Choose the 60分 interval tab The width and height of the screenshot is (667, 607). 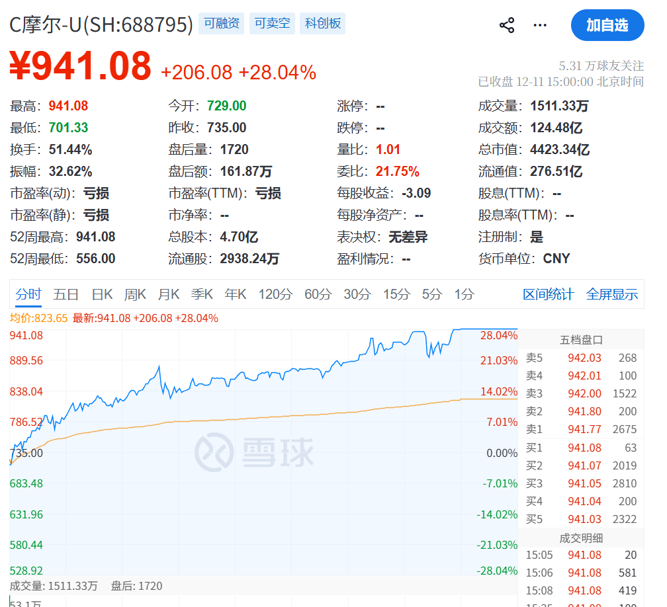point(318,294)
